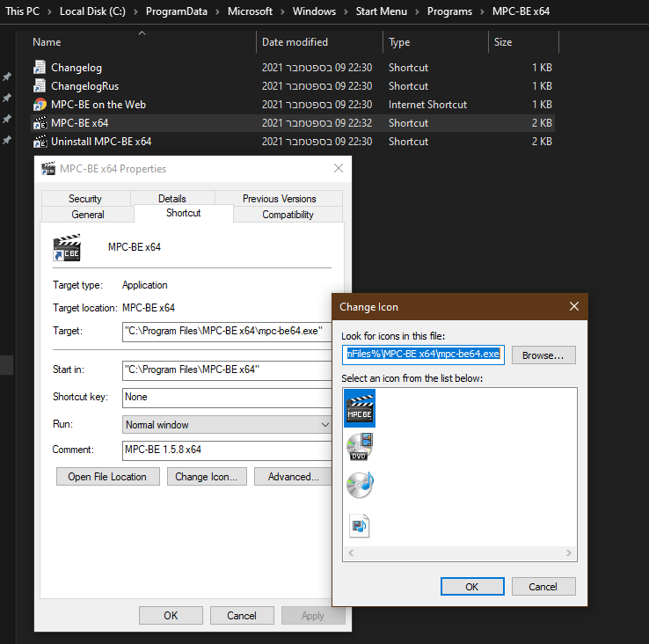
Task: Select the MPC BE clapperboard icon in list
Action: [x=360, y=408]
